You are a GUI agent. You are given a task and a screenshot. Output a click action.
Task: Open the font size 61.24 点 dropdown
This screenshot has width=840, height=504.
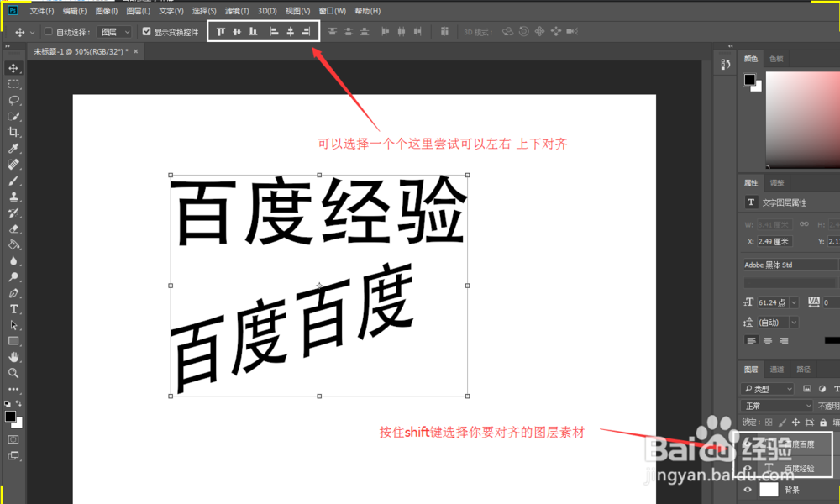point(794,302)
